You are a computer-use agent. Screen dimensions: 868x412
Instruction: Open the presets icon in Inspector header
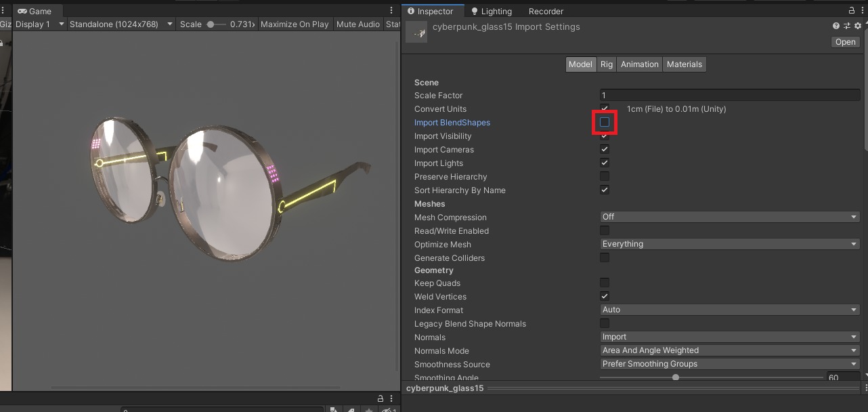coord(846,26)
